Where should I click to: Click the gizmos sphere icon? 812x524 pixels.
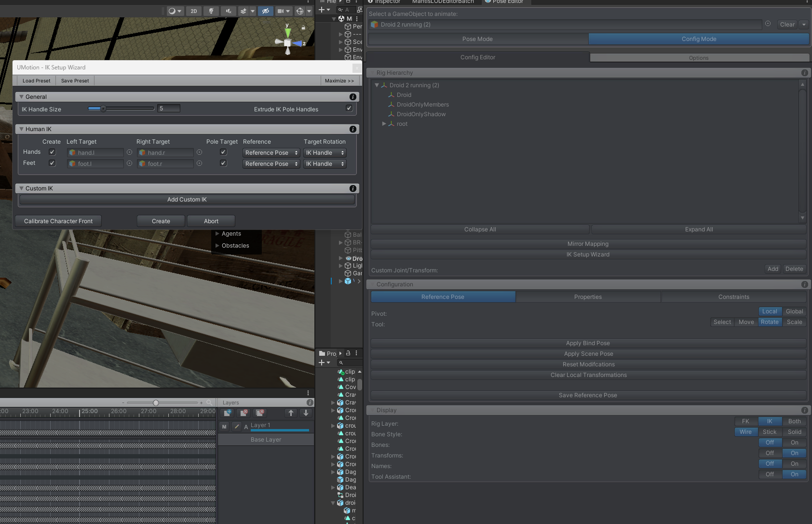[299, 11]
